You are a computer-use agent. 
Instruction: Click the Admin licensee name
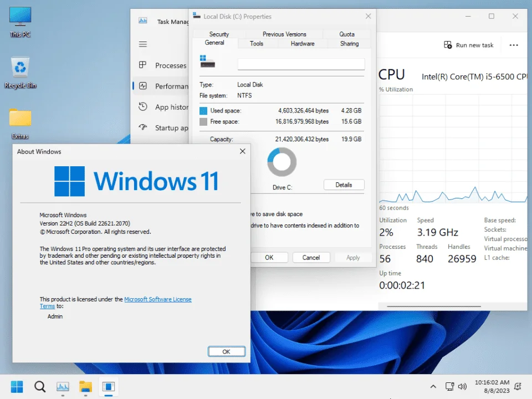point(55,316)
